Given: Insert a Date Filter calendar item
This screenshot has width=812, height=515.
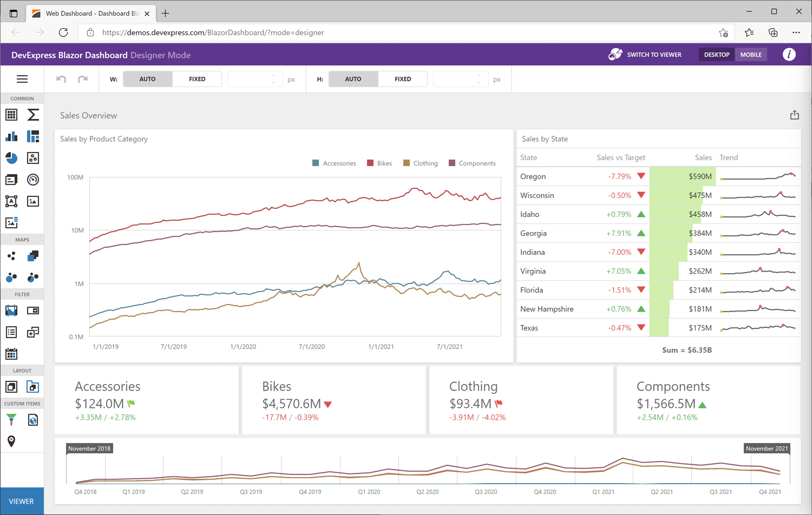Looking at the screenshot, I should pos(11,354).
